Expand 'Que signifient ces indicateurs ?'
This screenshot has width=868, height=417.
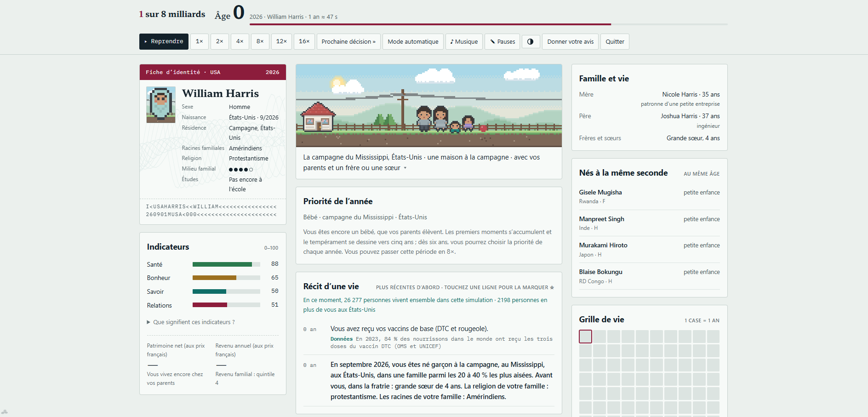point(191,322)
